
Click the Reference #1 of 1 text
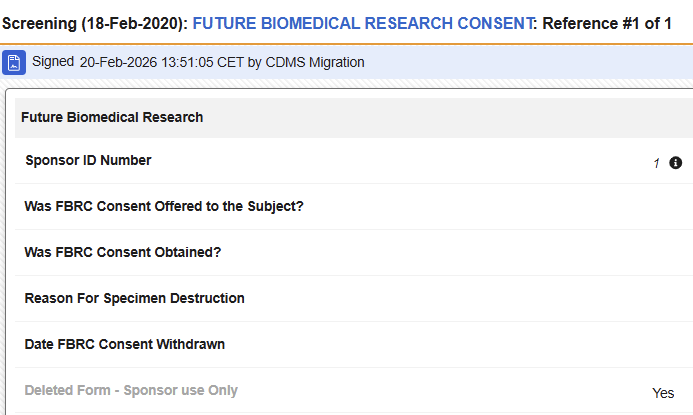(607, 23)
